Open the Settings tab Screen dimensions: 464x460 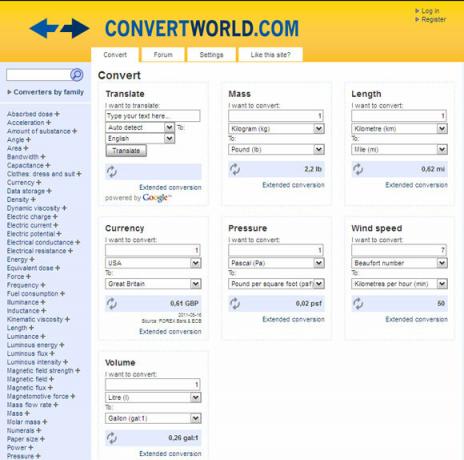(211, 55)
